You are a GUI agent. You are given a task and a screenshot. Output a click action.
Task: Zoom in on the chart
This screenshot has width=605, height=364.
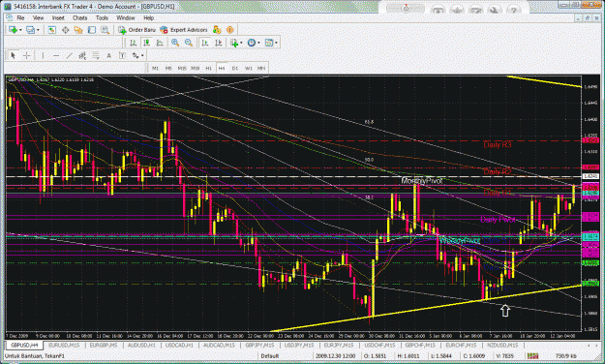pyautogui.click(x=175, y=43)
